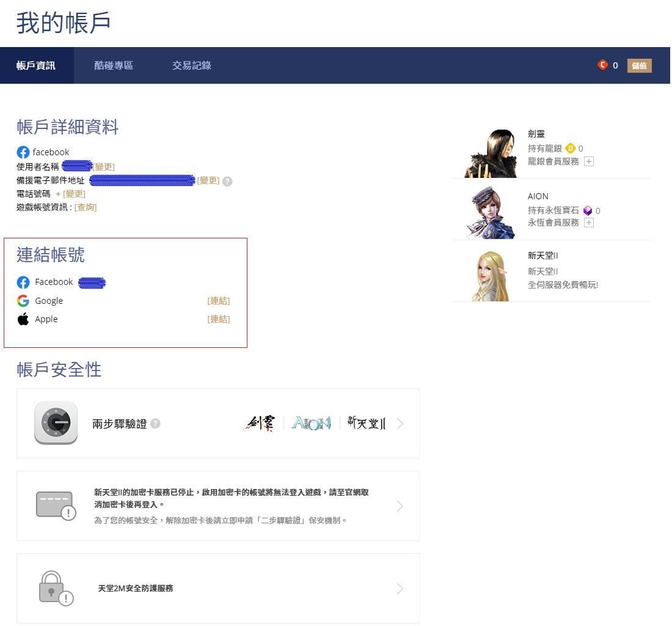Open 遊戲帳號資訊 via the 查詢 link

pyautogui.click(x=85, y=207)
